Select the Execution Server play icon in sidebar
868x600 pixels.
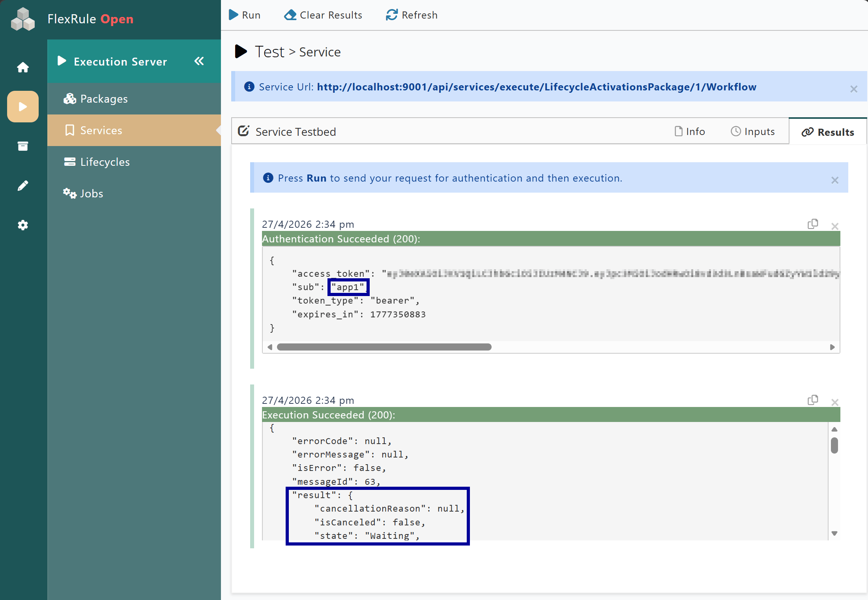23,107
